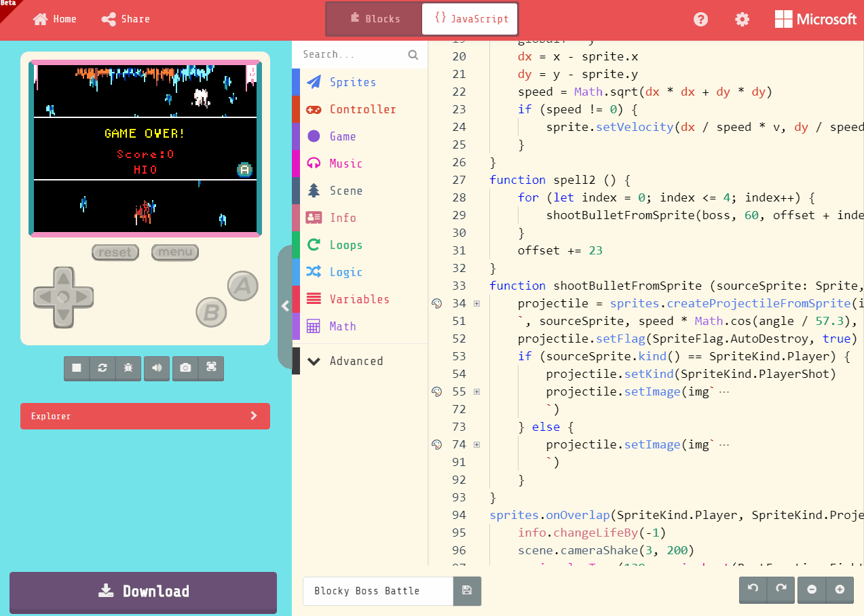Unfold the collapsed code at line 55
864x616 pixels.
476,391
